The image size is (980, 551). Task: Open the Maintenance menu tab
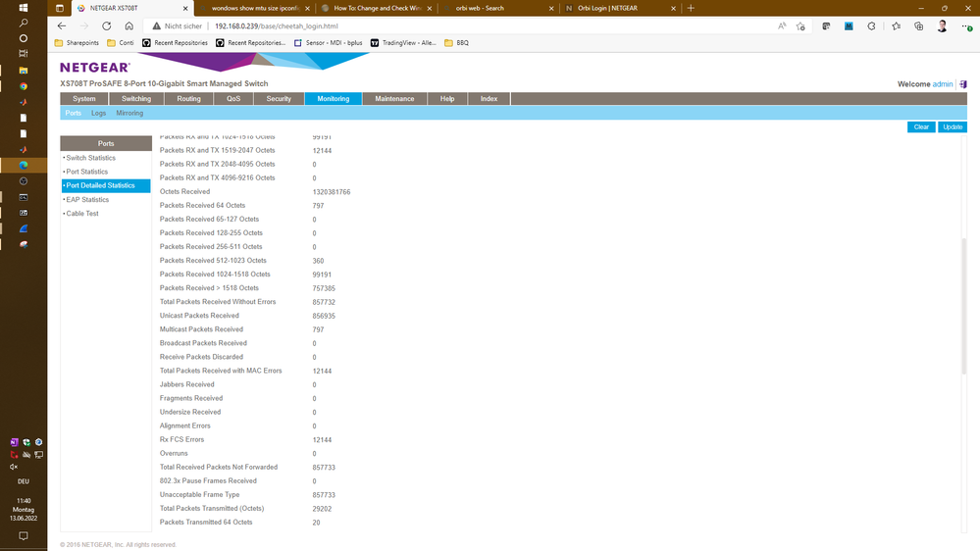pyautogui.click(x=394, y=99)
